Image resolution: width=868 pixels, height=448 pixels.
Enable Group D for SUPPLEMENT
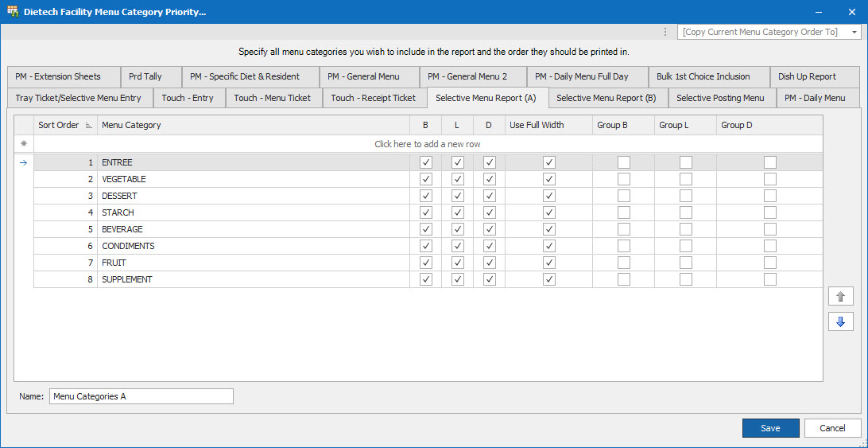tap(770, 279)
